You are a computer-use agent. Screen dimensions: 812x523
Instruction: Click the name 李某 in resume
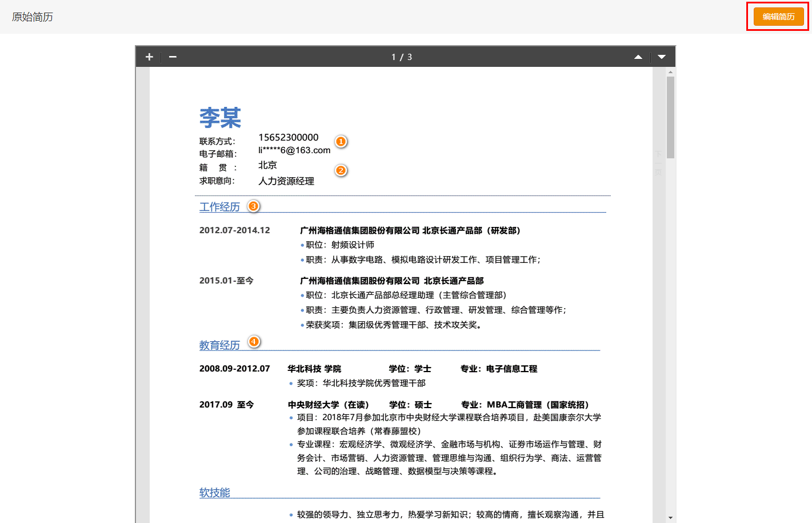[220, 118]
